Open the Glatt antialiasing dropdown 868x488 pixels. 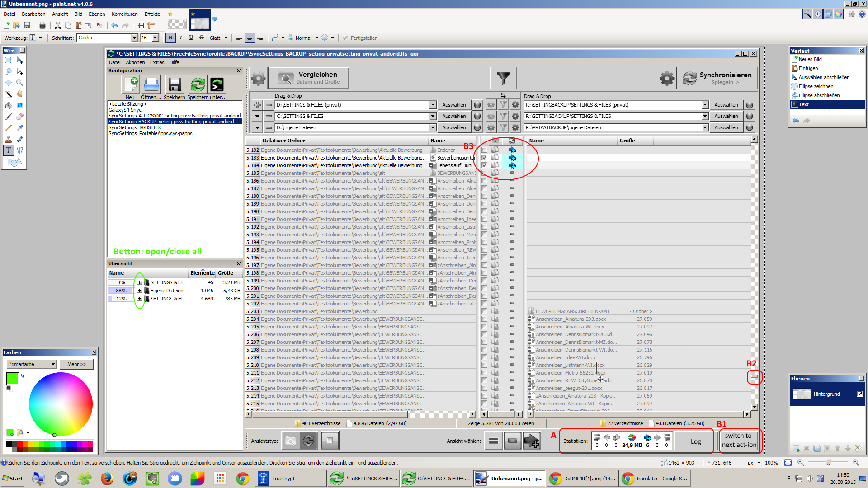coord(218,38)
